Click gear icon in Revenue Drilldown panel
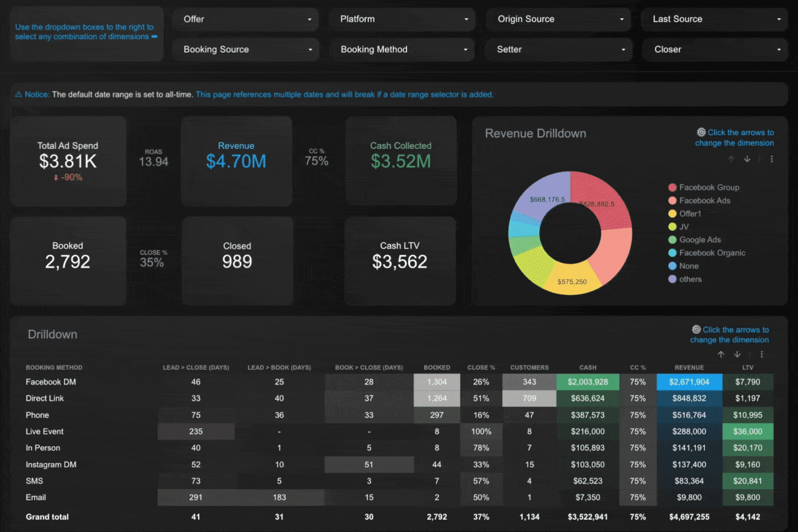The image size is (798, 532). (701, 132)
